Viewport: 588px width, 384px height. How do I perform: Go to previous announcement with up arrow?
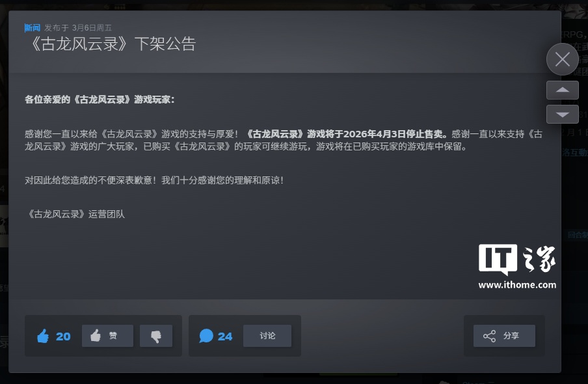click(562, 90)
